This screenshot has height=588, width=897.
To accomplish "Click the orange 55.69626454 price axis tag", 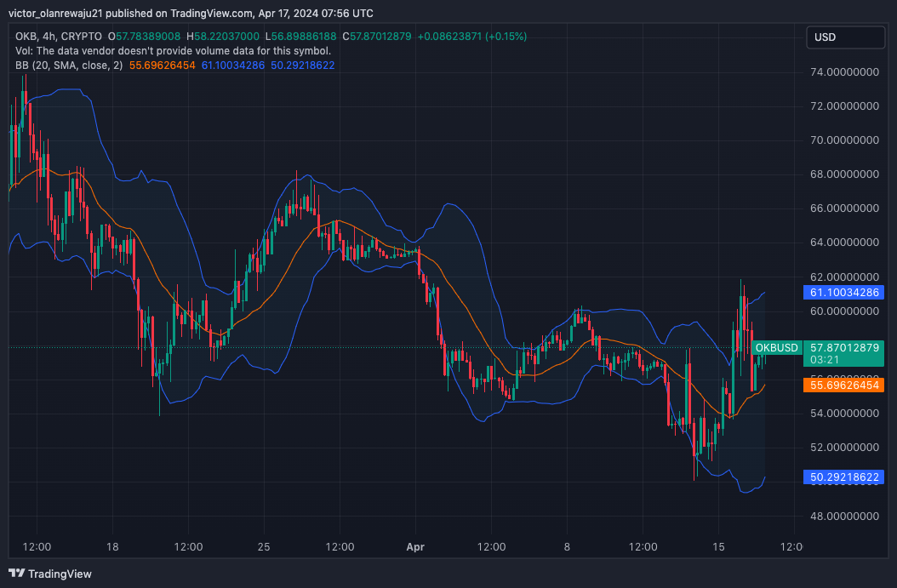I will pos(844,385).
